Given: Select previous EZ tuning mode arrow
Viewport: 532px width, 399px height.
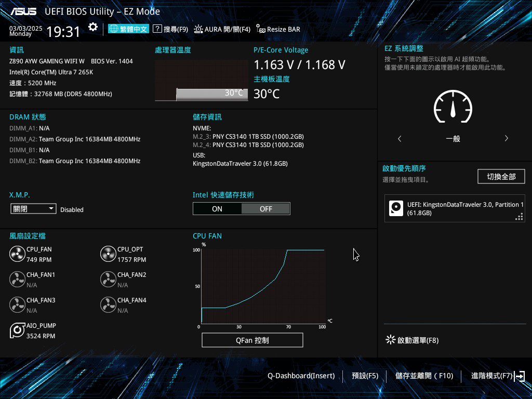Looking at the screenshot, I should pyautogui.click(x=400, y=138).
